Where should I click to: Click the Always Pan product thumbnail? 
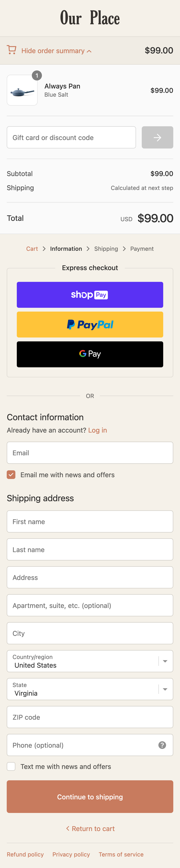(22, 90)
